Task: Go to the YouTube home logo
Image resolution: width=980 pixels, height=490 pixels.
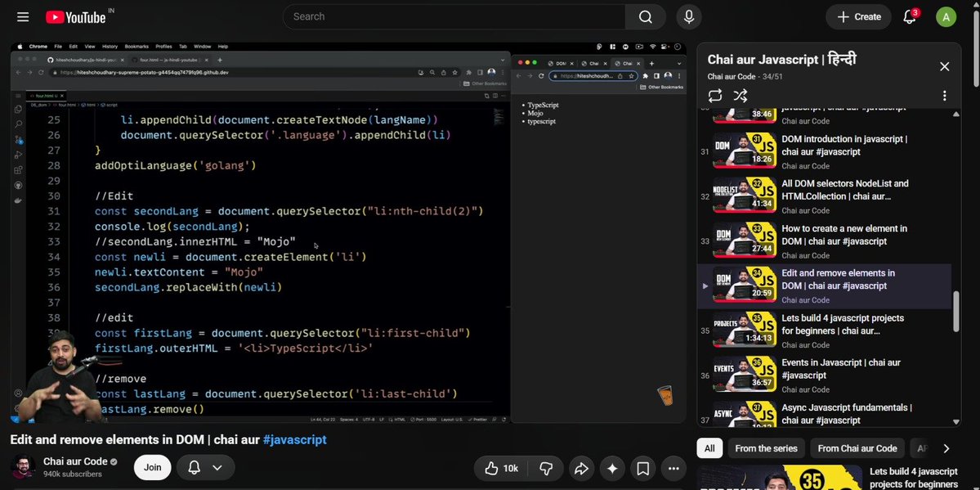Action: pos(76,17)
